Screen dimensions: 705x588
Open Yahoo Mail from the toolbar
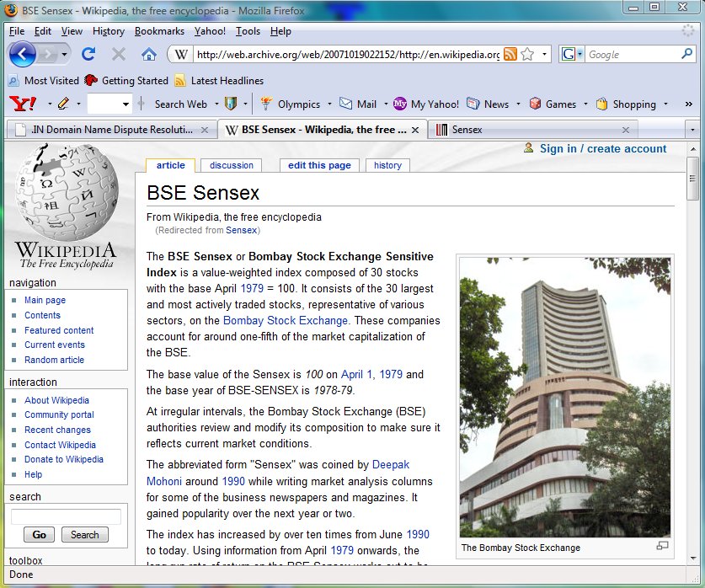click(358, 104)
